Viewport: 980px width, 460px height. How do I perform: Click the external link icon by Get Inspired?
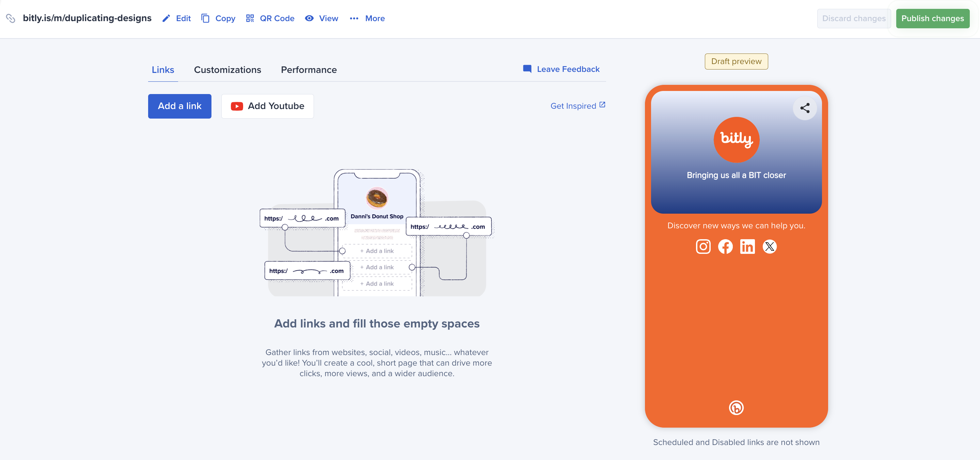[x=602, y=105]
